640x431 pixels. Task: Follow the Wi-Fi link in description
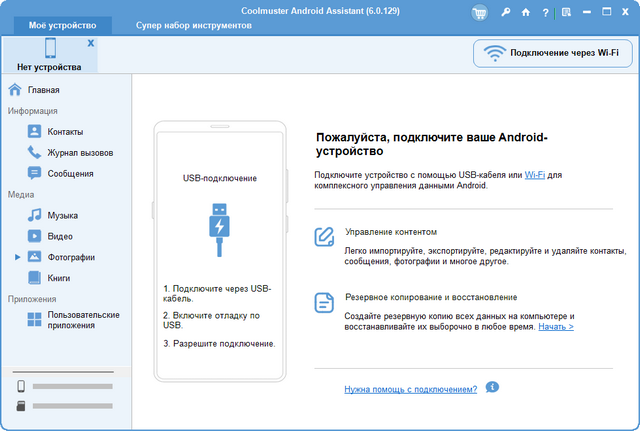pos(535,175)
